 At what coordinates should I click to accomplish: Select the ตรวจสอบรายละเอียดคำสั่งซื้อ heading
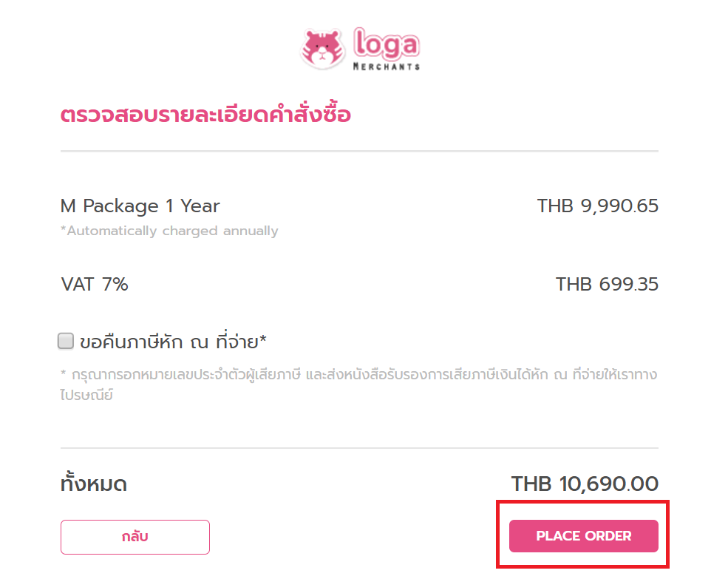tap(205, 115)
